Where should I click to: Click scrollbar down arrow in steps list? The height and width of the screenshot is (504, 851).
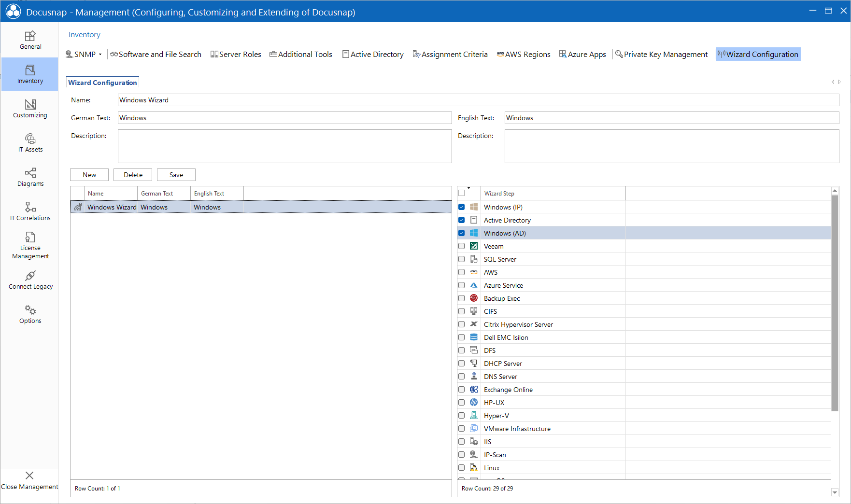pyautogui.click(x=835, y=492)
